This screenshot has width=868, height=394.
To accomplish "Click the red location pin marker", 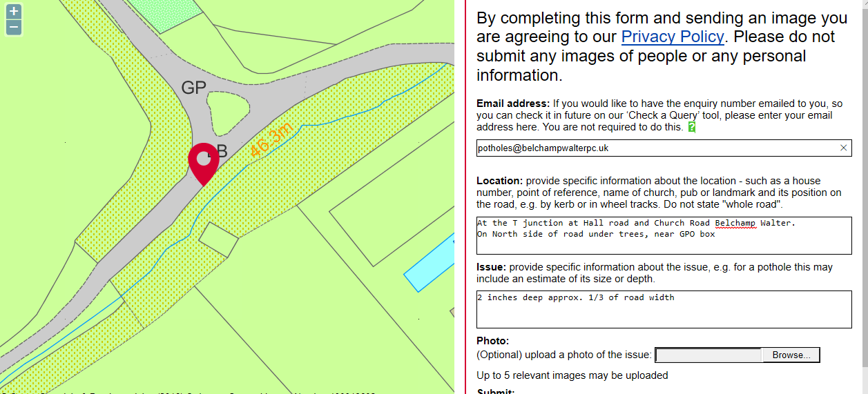I will 204,164.
